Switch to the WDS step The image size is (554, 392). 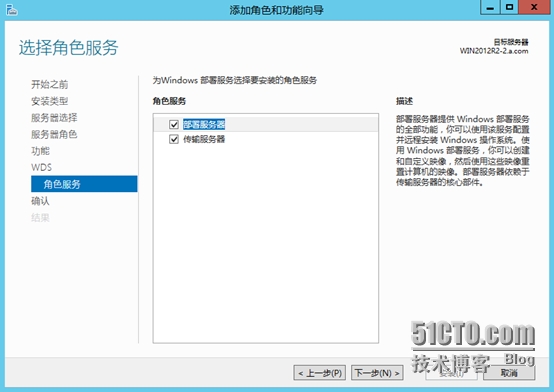click(x=41, y=167)
